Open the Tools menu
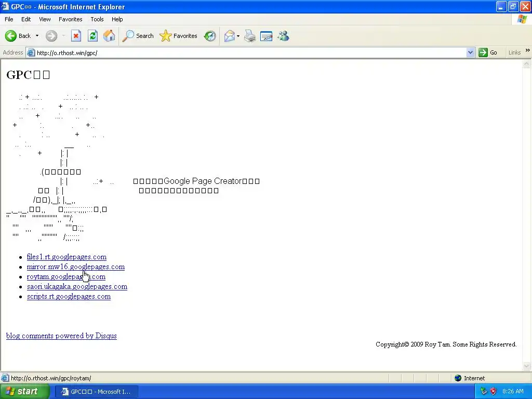Image resolution: width=532 pixels, height=399 pixels. tap(97, 19)
